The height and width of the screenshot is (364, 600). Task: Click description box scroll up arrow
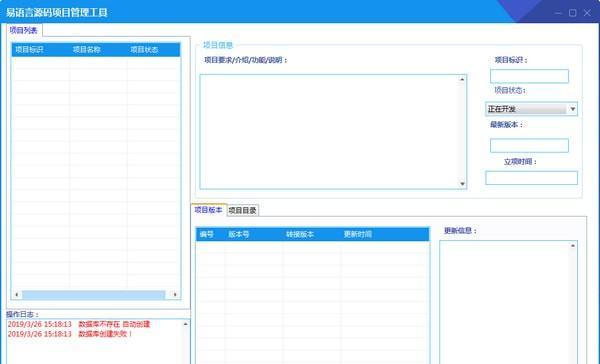462,79
